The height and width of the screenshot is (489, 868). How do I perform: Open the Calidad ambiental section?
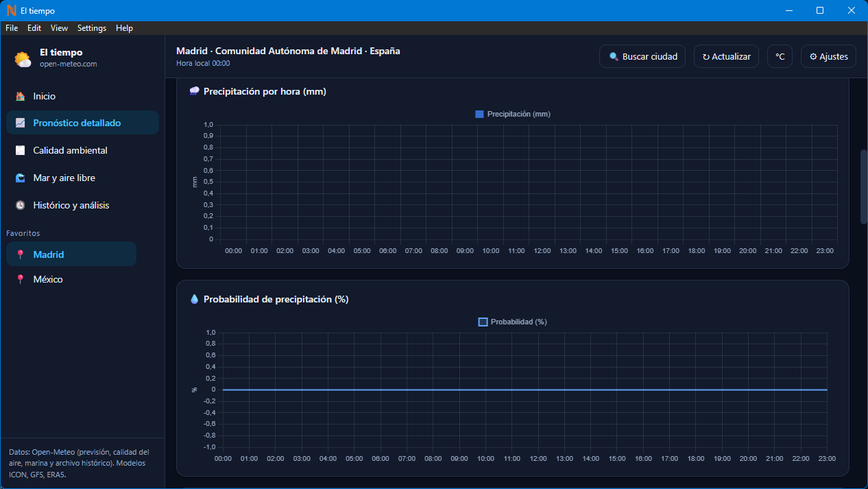82,151
